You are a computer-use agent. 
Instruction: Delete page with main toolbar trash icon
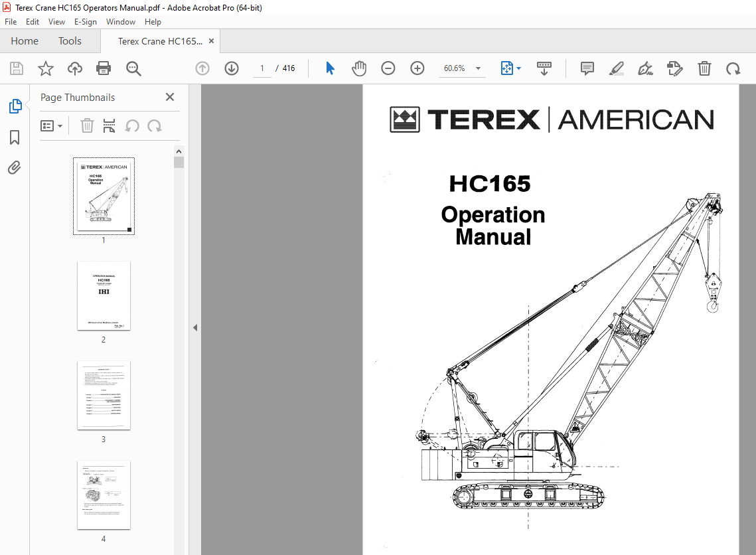click(x=704, y=68)
